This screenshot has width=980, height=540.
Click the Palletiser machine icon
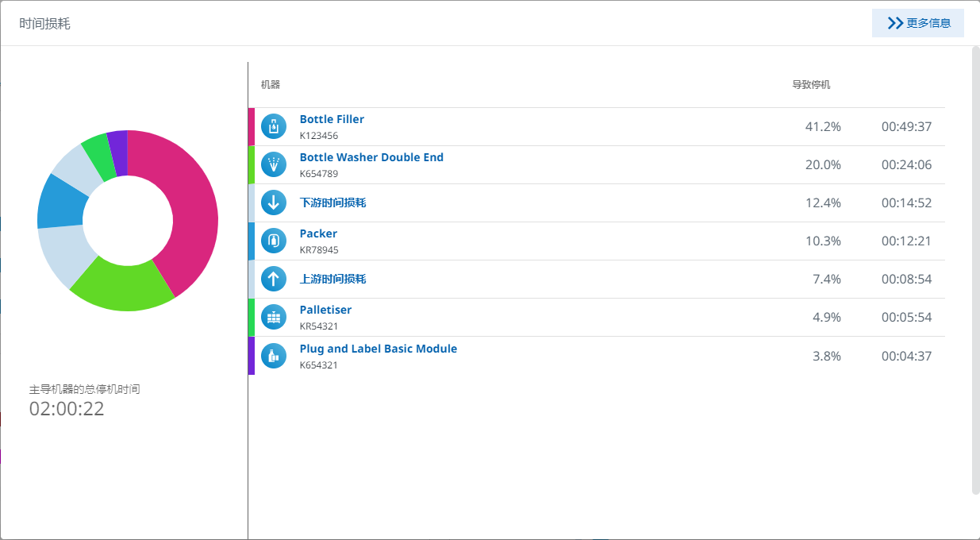274,317
